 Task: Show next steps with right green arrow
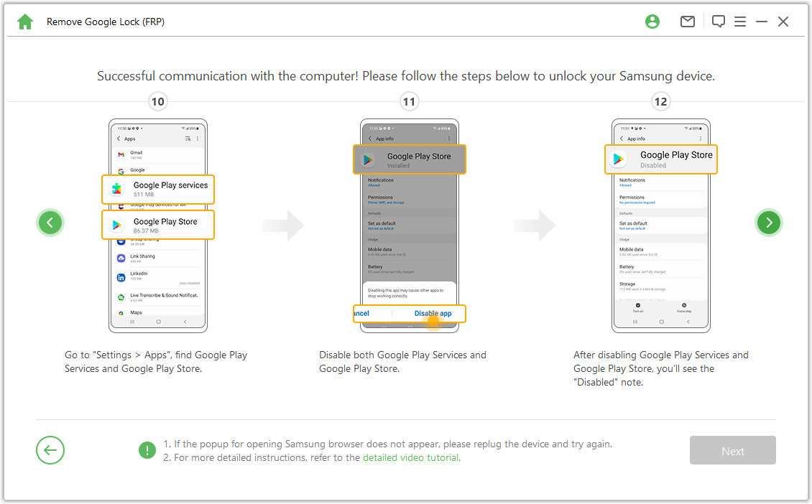click(x=768, y=223)
